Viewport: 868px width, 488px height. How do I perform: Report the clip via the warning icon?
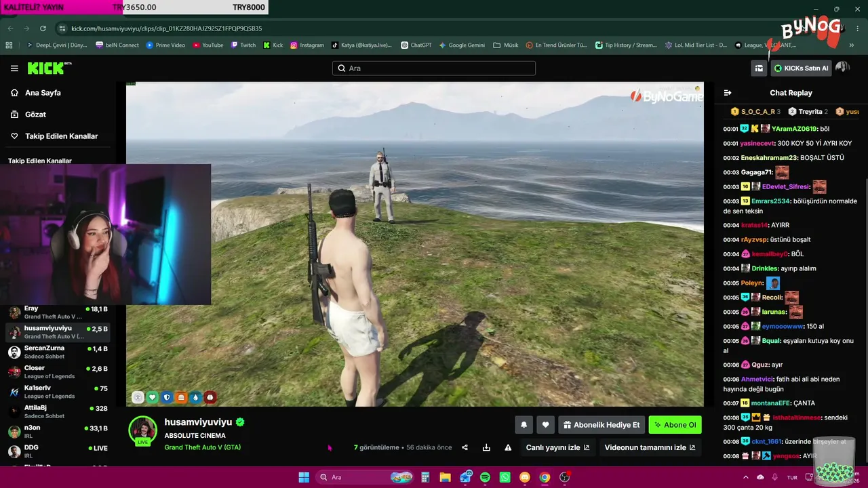tap(508, 447)
